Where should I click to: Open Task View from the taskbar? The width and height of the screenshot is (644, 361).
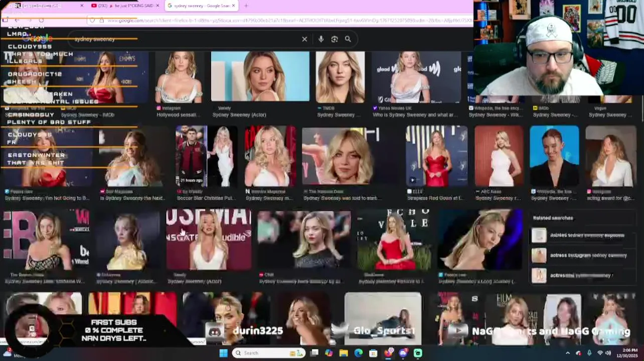click(x=314, y=353)
